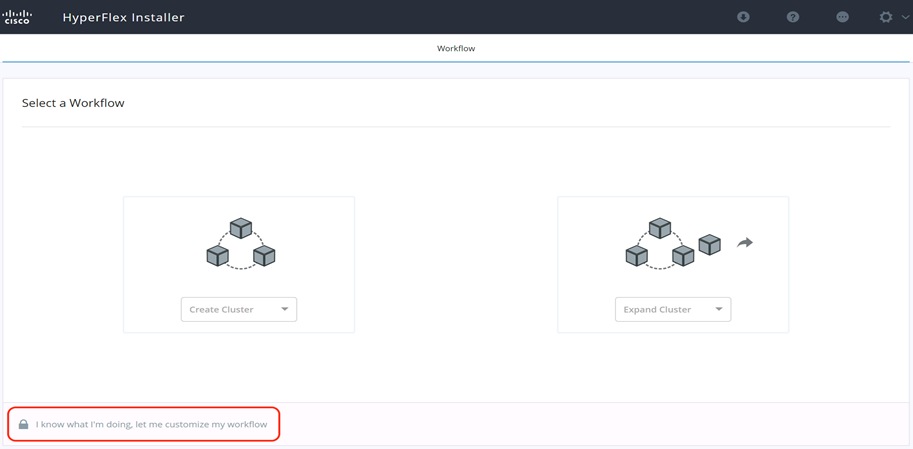Click the lock icon beside customize workflow
913x449 pixels.
click(x=23, y=424)
